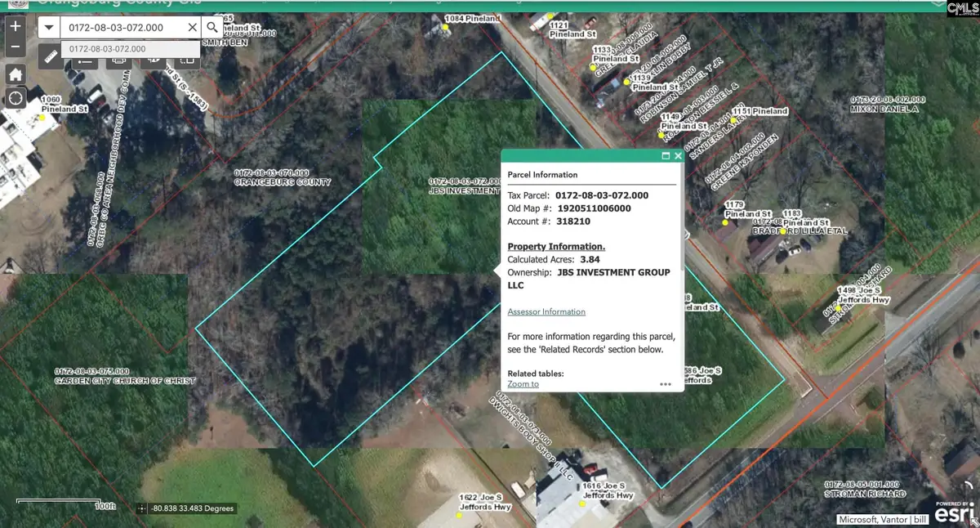Clear the parcel search text
The height and width of the screenshot is (528, 980).
[x=193, y=27]
